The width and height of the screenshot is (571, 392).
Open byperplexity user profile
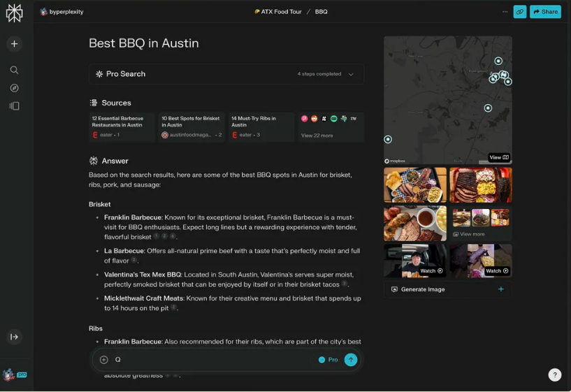click(62, 12)
